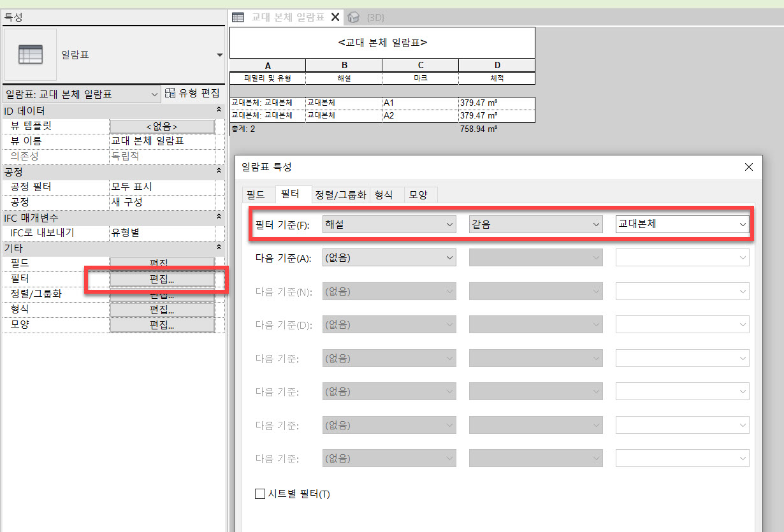Image resolution: width=784 pixels, height=532 pixels.
Task: Close the 일람표 특성 dialog
Action: tap(748, 167)
